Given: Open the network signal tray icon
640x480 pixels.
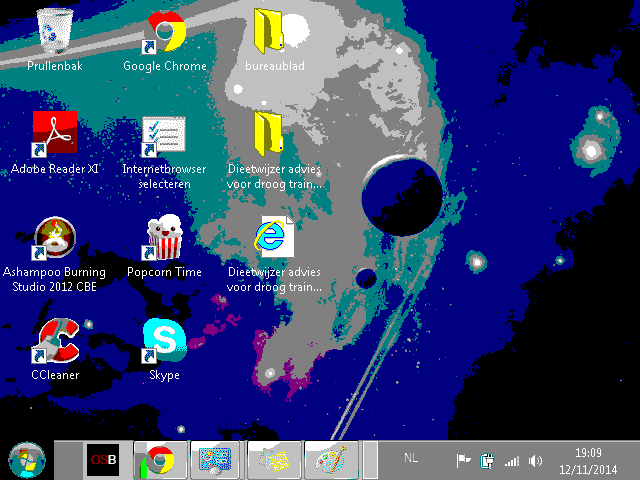Looking at the screenshot, I should 512,461.
